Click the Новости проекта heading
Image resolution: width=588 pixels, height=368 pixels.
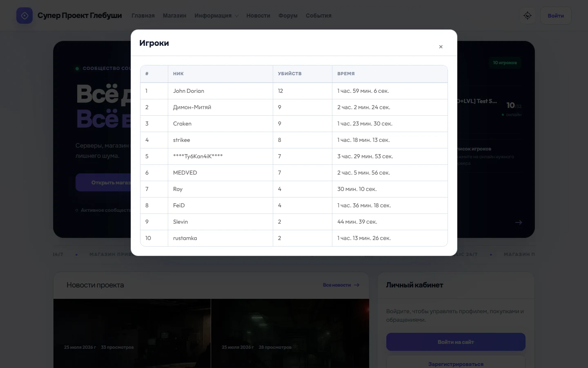coord(95,285)
